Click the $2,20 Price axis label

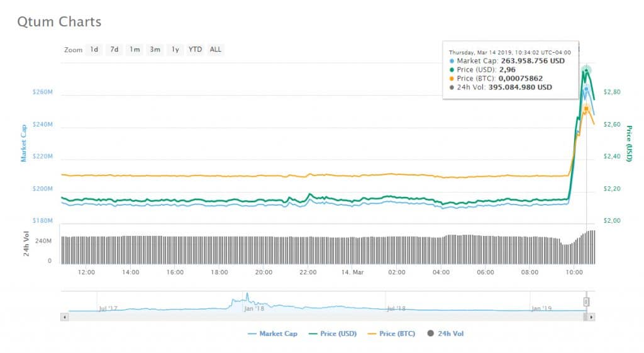point(612,189)
